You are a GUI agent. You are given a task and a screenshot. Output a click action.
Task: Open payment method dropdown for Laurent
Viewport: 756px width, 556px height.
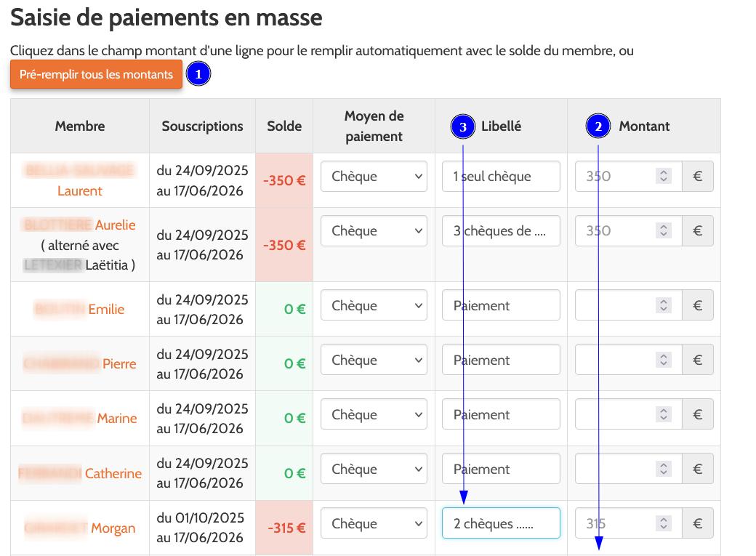click(x=374, y=177)
